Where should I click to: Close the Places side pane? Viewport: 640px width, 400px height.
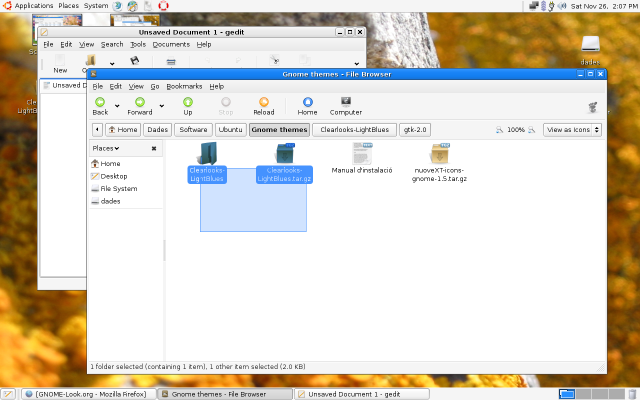click(154, 149)
